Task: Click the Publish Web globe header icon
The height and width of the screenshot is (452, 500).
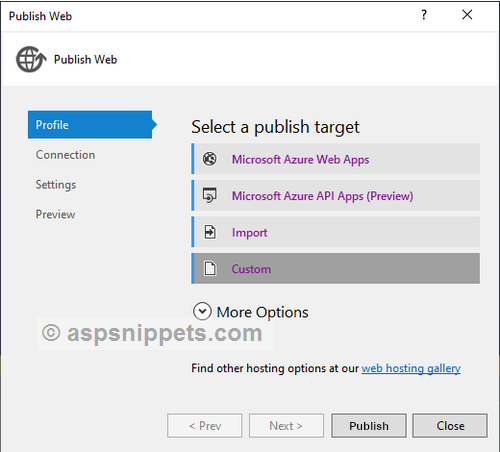Action: 31,59
